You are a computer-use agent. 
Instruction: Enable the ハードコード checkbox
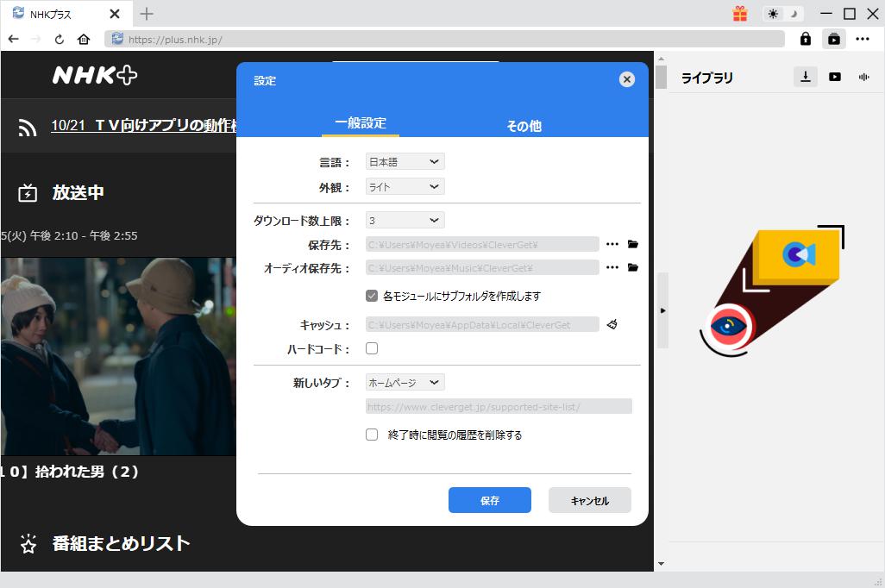tap(372, 349)
